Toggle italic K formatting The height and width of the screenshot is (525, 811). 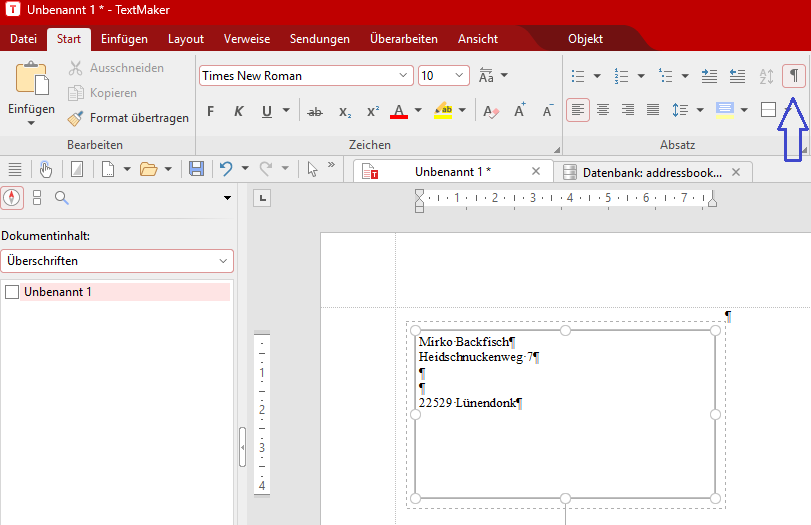click(238, 111)
